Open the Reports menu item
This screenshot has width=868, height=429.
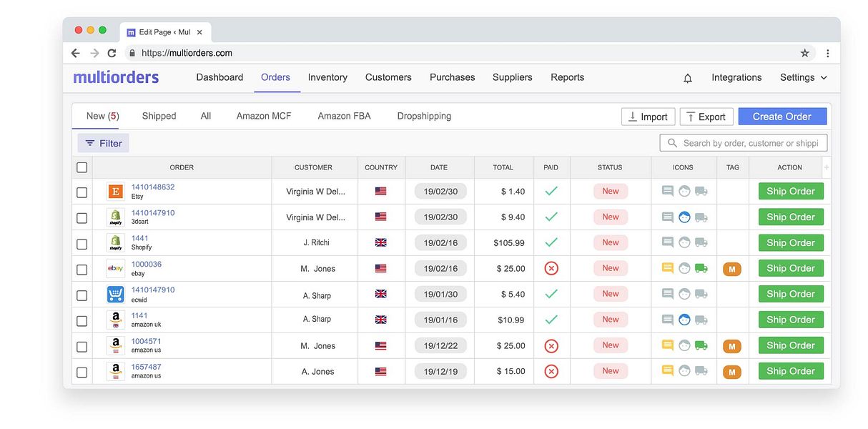coord(567,77)
